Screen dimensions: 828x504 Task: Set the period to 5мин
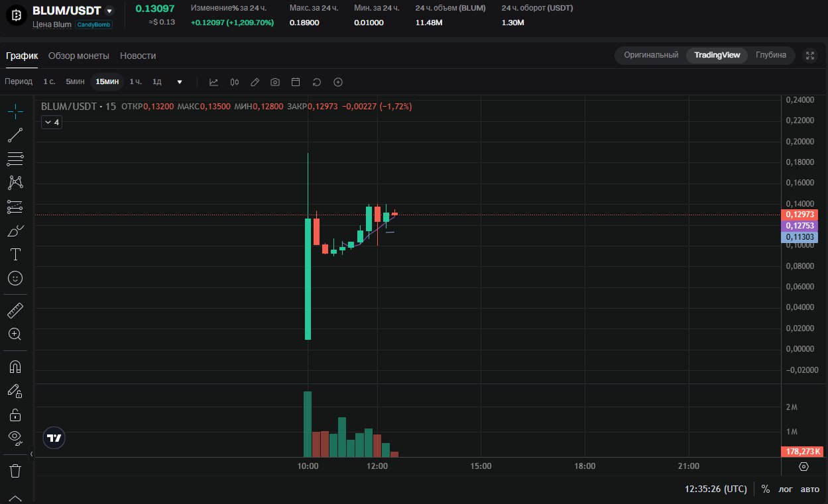click(x=75, y=81)
